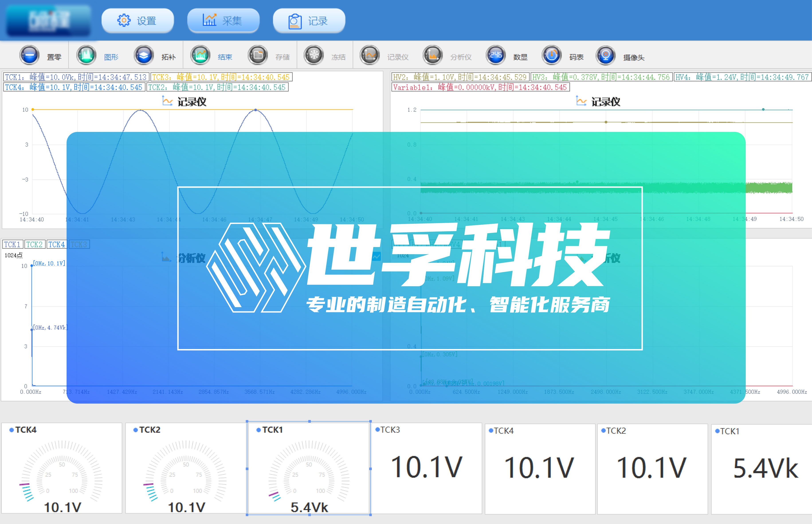This screenshot has height=524, width=812.
Task: Click the 结束 end acquisition icon
Action: pyautogui.click(x=200, y=55)
